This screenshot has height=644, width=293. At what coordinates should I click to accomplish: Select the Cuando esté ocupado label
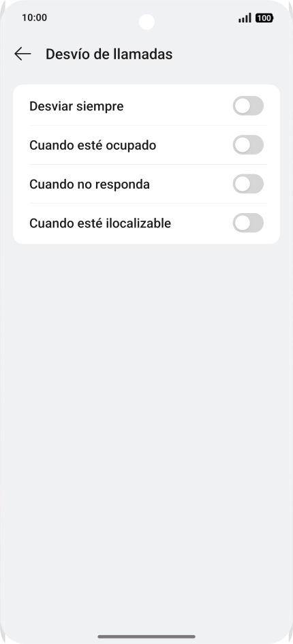[93, 146]
